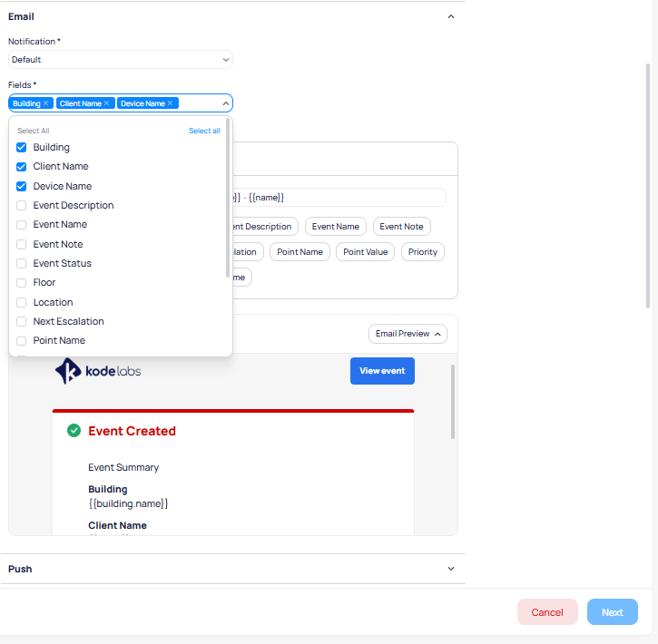Remove the Client Name tag chip

tap(106, 103)
